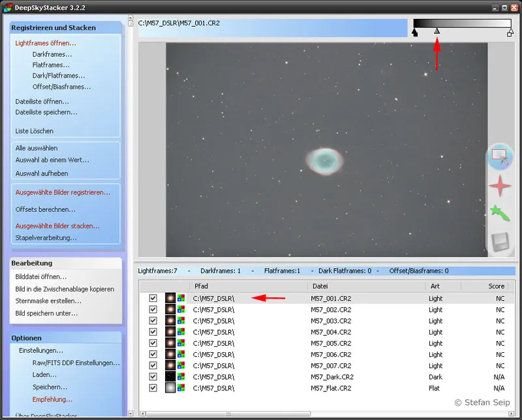Image resolution: width=522 pixels, height=420 pixels.
Task: Open Stapelverarbeitung…
Action: 46,237
